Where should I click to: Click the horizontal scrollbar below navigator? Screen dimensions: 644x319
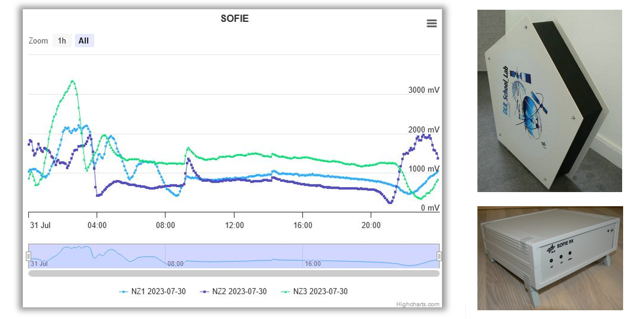tap(234, 274)
